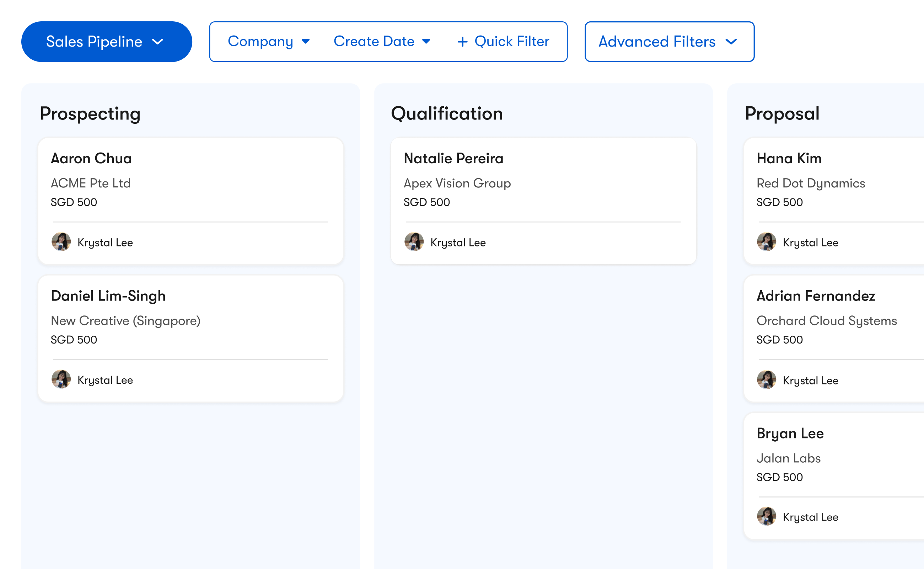This screenshot has height=569, width=924.
Task: Click Krystal Lee avatar on Bryan Lee card
Action: click(767, 516)
